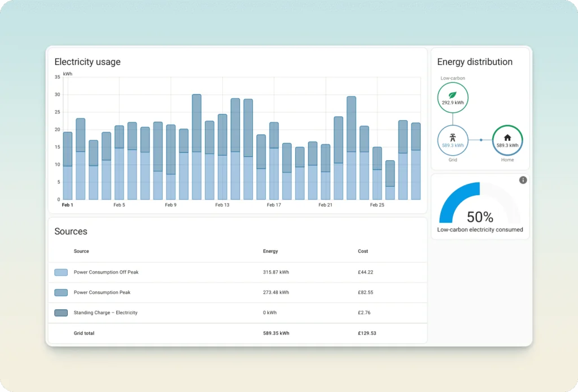Viewport: 578px width, 392px height.
Task: Sort the table by the Energy column
Action: pos(270,251)
